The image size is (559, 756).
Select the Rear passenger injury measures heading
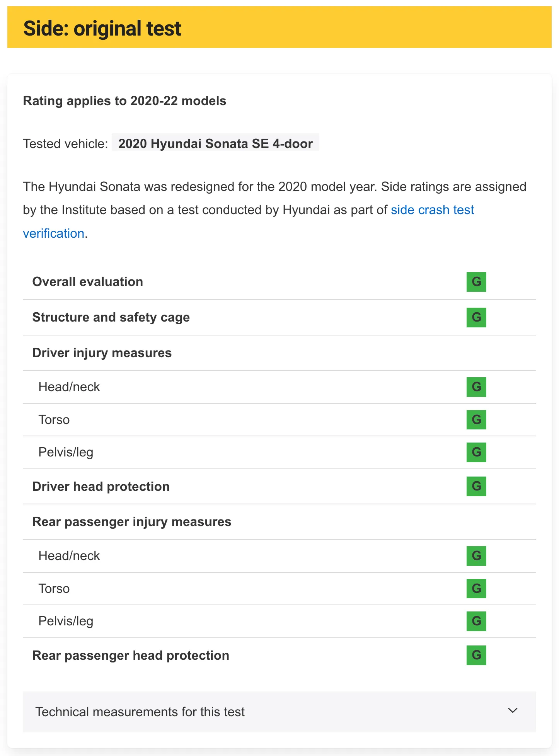pos(132,522)
